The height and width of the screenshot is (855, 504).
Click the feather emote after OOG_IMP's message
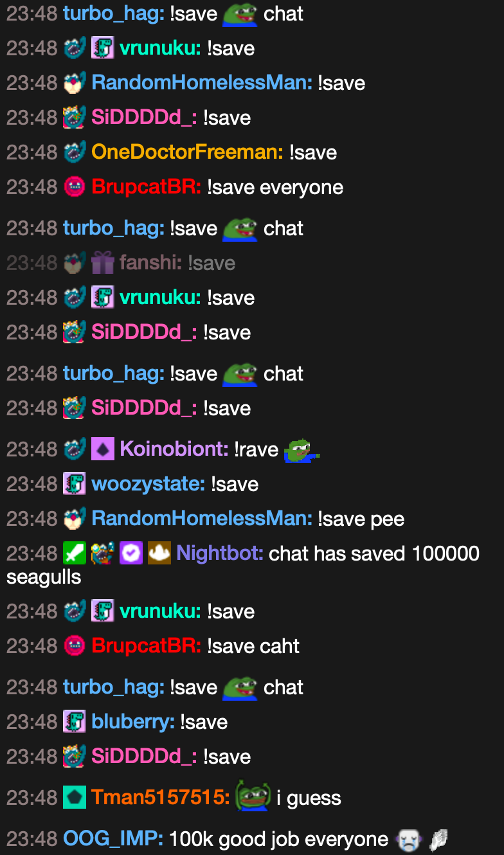[x=438, y=840]
